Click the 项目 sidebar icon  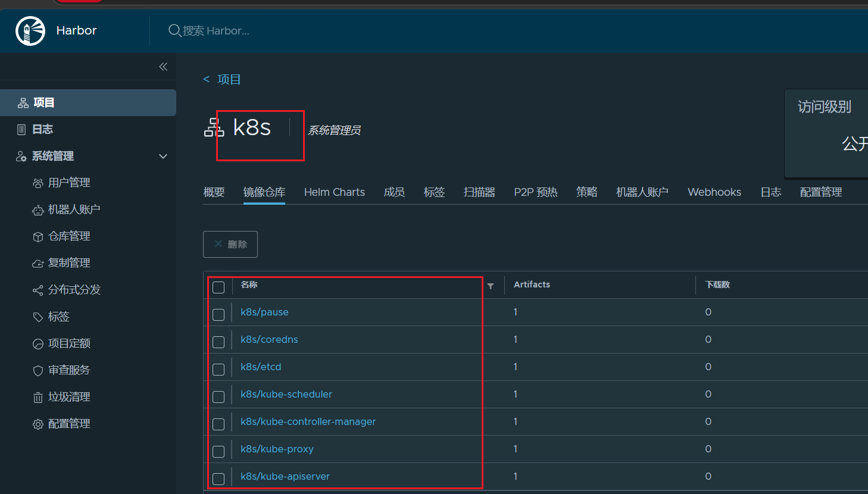(23, 103)
